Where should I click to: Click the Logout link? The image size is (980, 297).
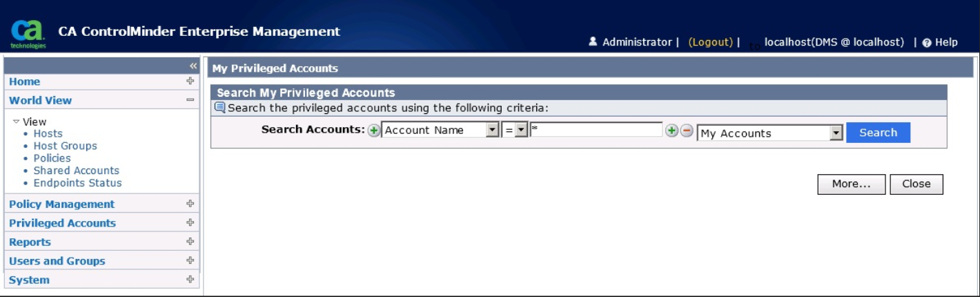click(711, 42)
